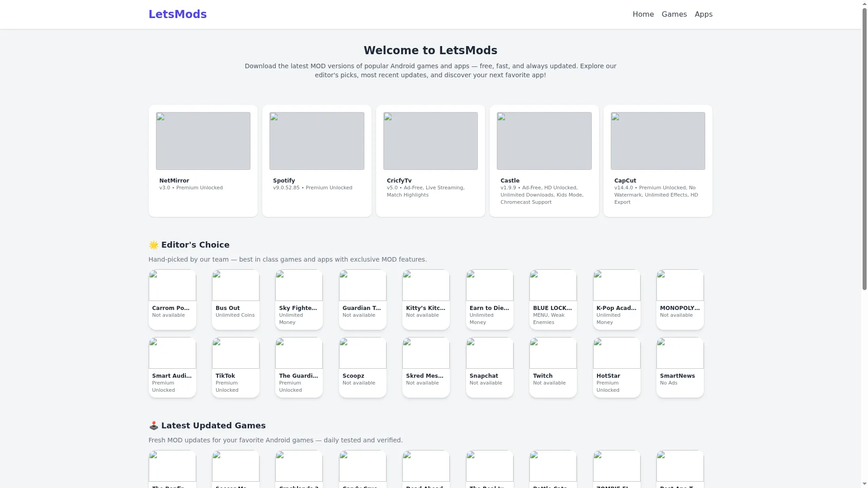Screen dimensions: 868x488
Task: Open the MONOPOLY... game card
Action: click(x=680, y=300)
